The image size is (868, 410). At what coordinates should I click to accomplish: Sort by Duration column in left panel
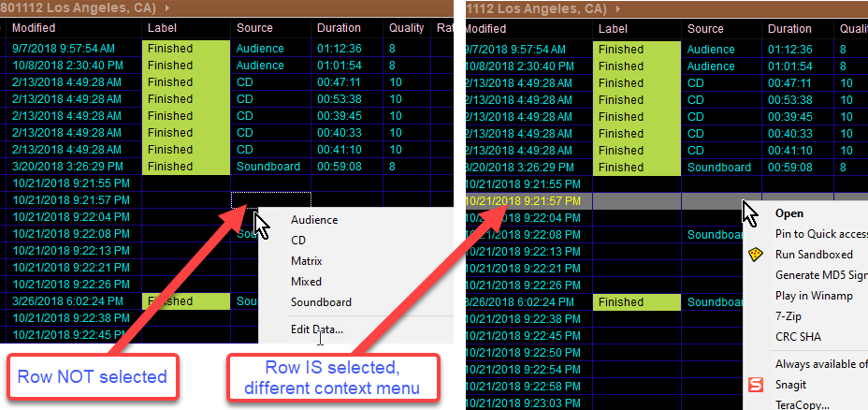pyautogui.click(x=338, y=28)
